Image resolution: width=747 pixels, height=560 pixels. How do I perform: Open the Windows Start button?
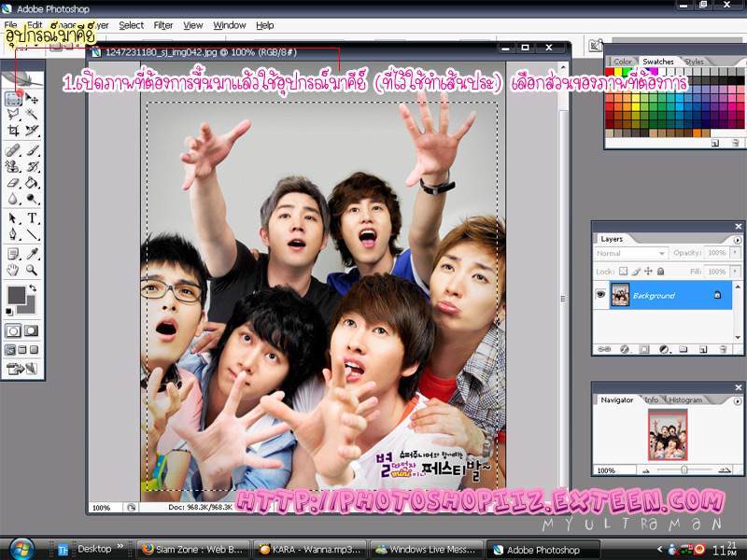coord(21,549)
